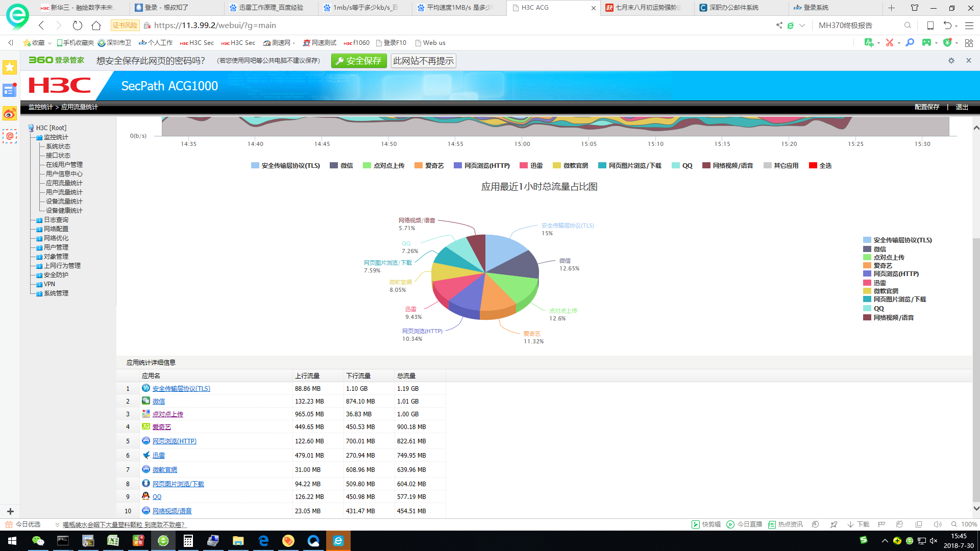Click the browser refresh icon
The image size is (980, 551).
(77, 25)
